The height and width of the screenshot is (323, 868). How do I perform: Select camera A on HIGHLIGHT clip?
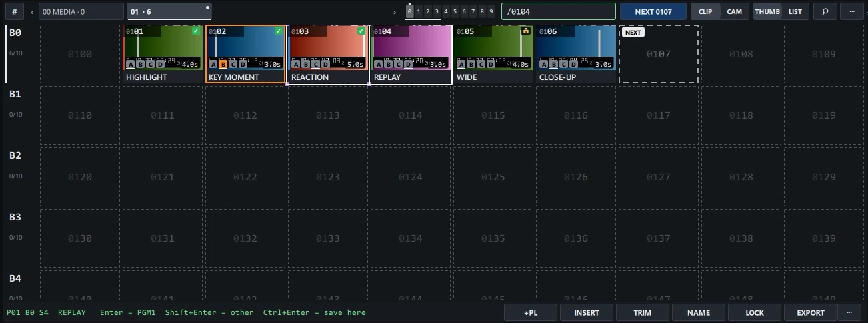[x=131, y=65]
